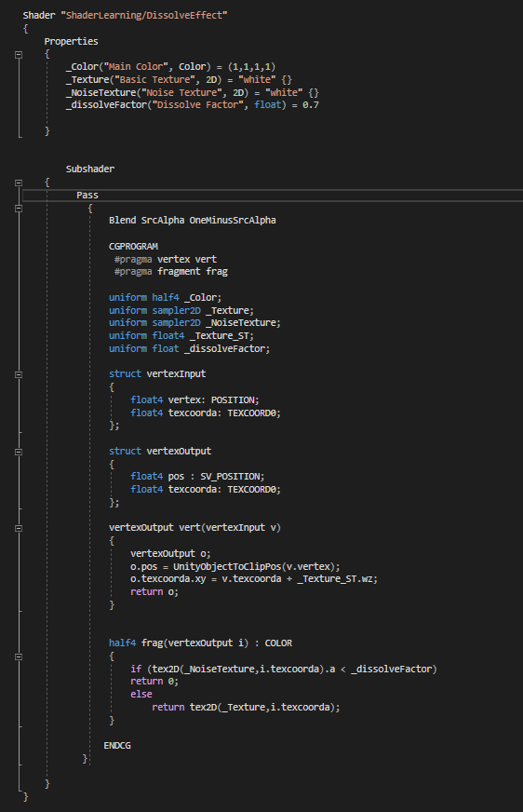Click the shader name string "ShaderLearning/DissolveEffect"

point(144,16)
